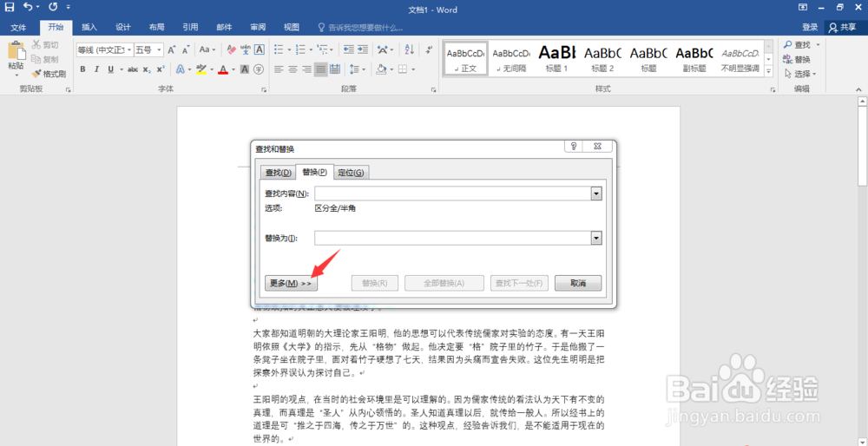Toggle Justify alignment
The width and height of the screenshot is (868, 446).
tap(320, 69)
